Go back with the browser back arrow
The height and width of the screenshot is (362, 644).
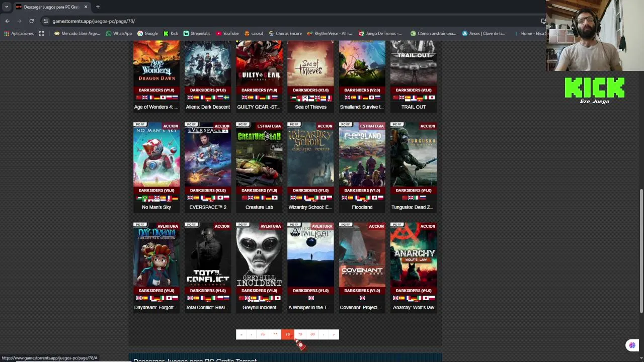(x=7, y=21)
